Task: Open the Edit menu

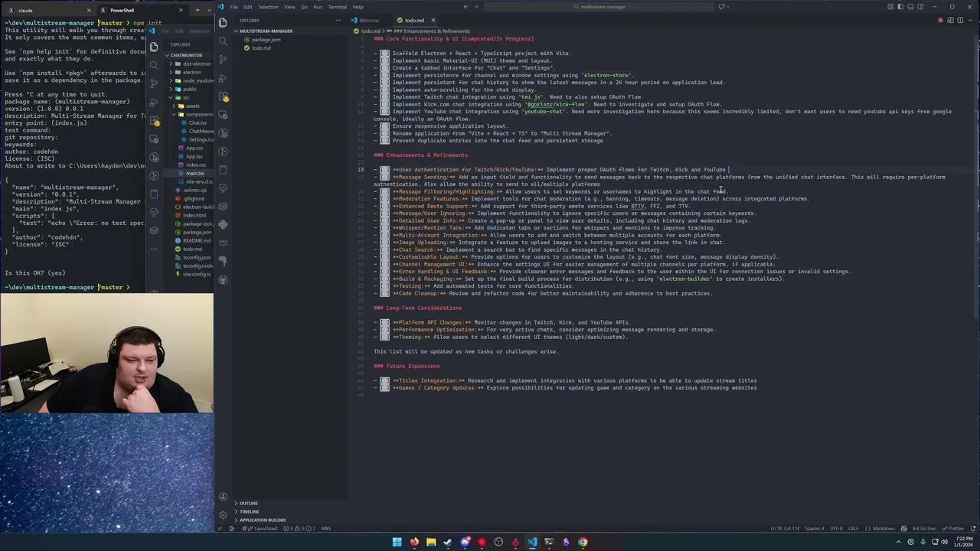Action: [x=248, y=7]
